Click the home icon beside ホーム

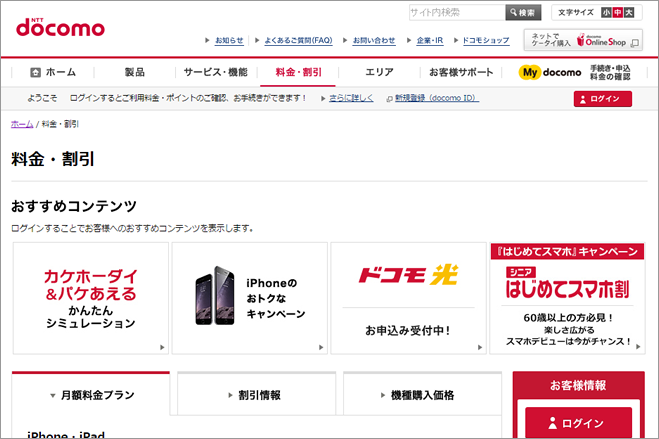pyautogui.click(x=36, y=72)
